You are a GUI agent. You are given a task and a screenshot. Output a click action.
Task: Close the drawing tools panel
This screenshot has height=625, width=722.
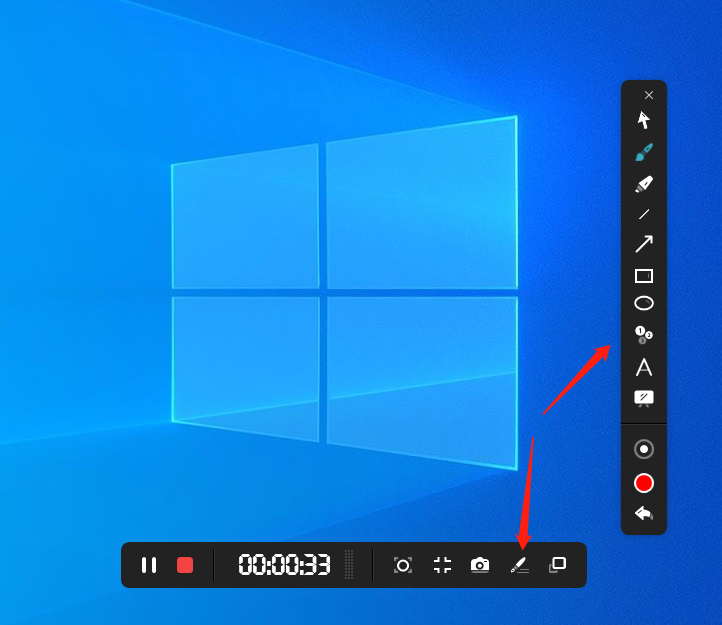[x=649, y=95]
